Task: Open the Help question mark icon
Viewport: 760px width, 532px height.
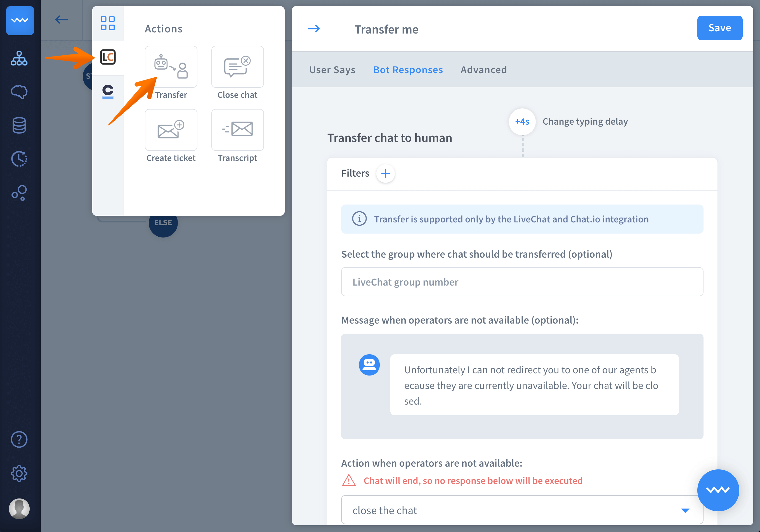Action: [x=19, y=439]
